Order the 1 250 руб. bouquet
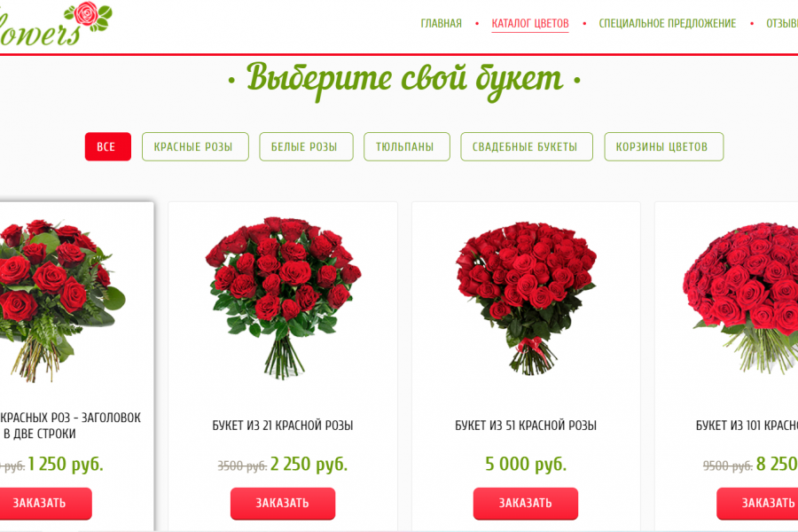This screenshot has width=798, height=532. 45,503
